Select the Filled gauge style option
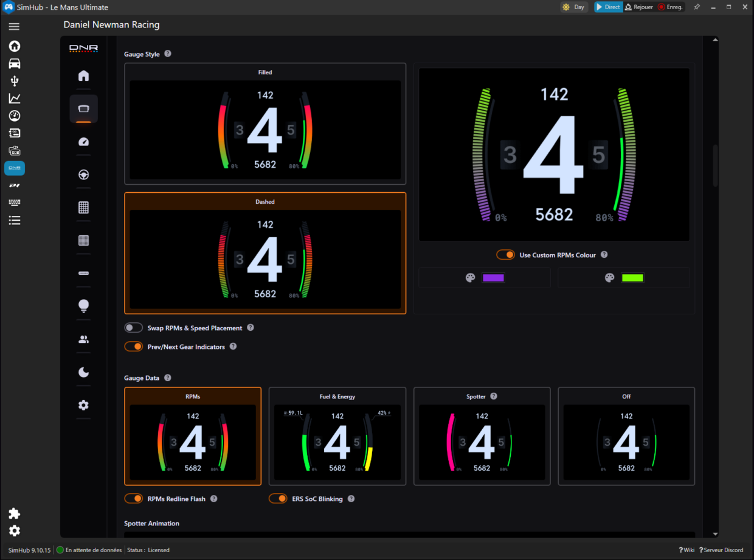Viewport: 754px width, 560px height. tap(265, 123)
